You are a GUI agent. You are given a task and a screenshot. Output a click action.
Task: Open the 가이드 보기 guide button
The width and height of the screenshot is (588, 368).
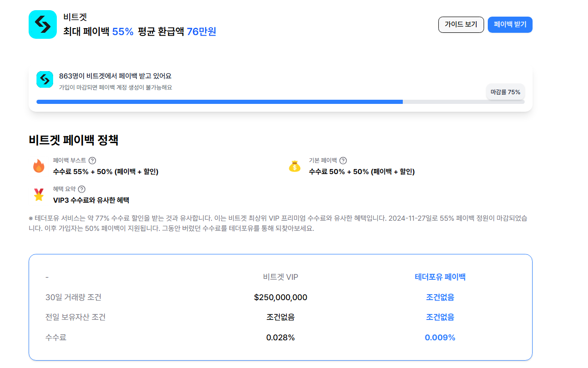click(x=461, y=24)
